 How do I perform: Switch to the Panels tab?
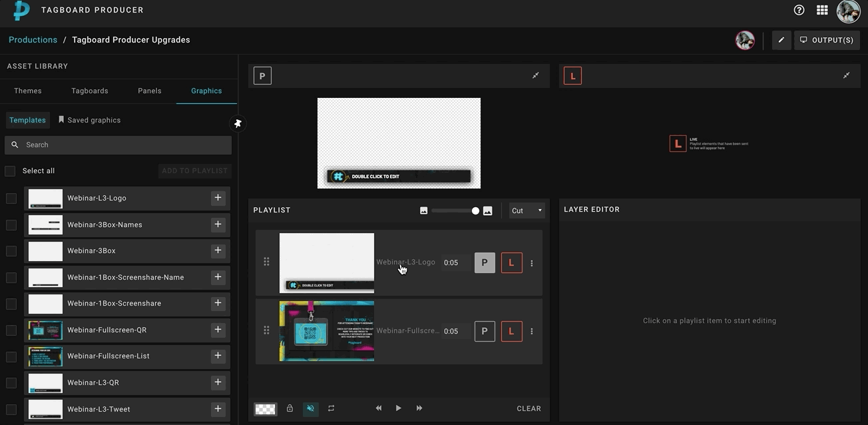tap(150, 91)
